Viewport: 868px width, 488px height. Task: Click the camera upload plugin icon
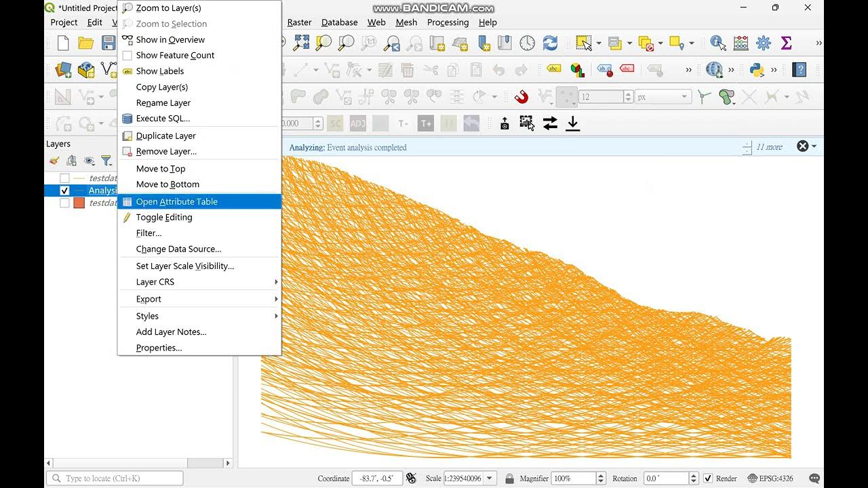tap(505, 123)
